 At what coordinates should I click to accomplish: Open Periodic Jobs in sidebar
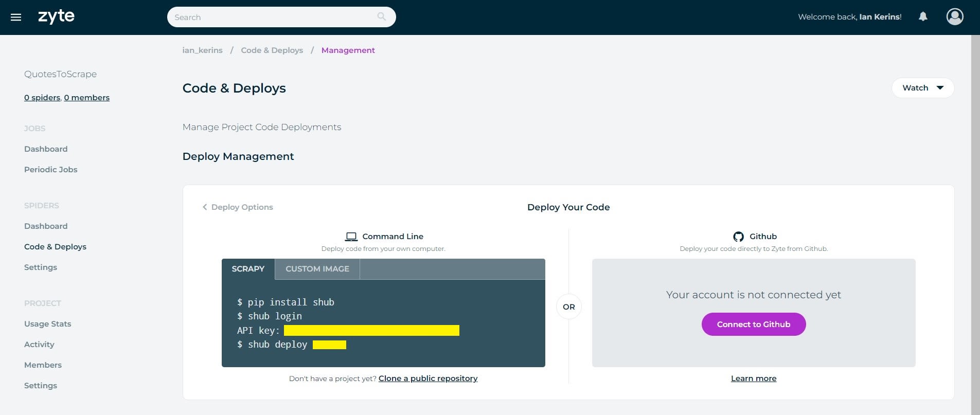pyautogui.click(x=50, y=170)
